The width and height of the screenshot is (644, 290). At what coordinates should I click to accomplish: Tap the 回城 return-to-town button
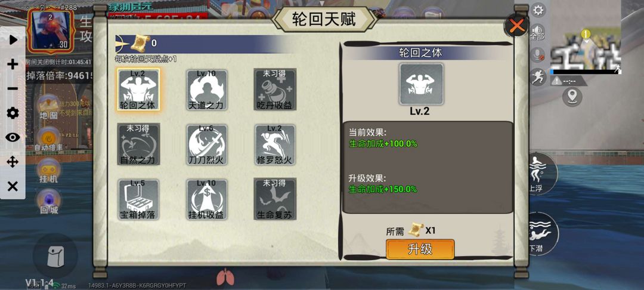pos(49,202)
